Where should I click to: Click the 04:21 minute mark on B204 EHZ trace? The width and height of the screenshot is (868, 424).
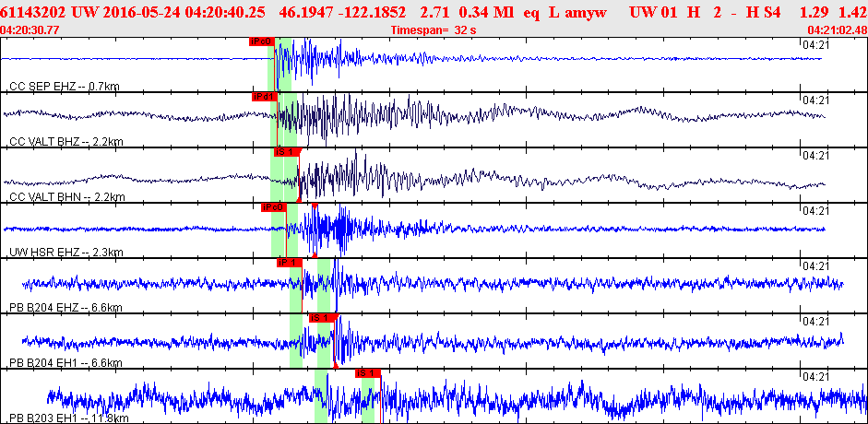click(816, 265)
